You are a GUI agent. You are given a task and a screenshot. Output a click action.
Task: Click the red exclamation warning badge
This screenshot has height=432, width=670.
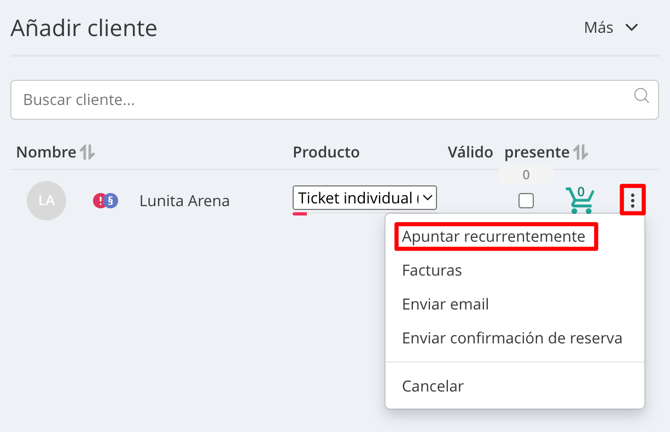pos(99,200)
